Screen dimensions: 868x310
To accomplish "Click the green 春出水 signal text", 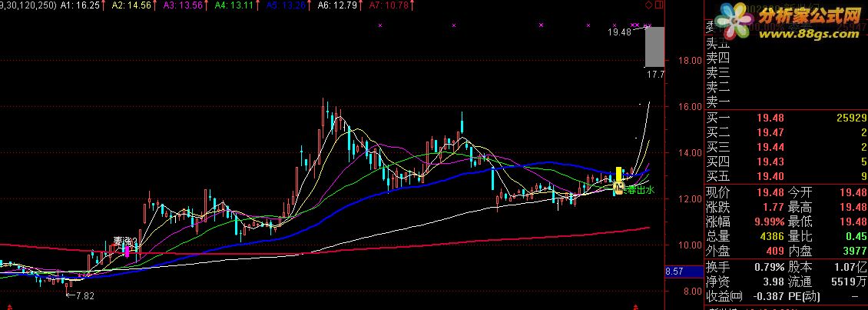I will (640, 190).
